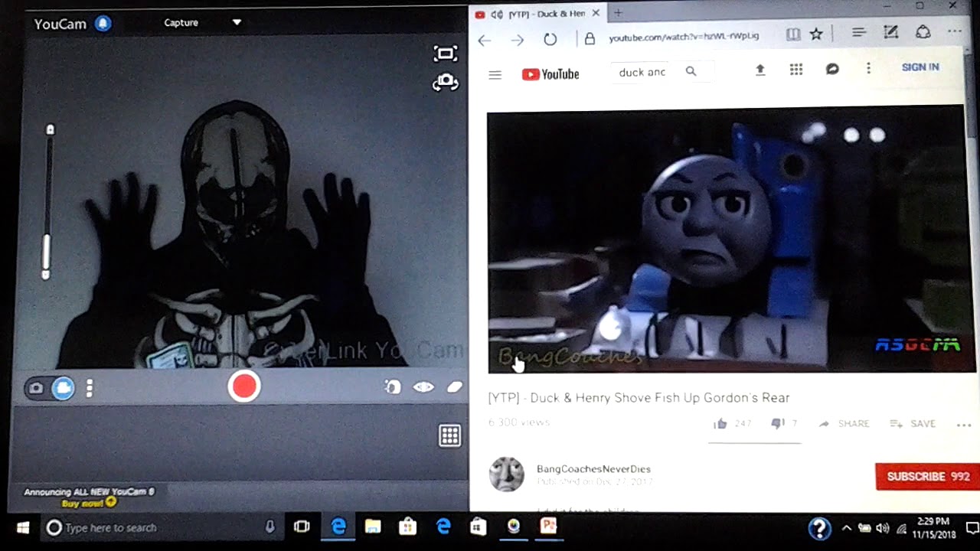Open the Action Center notifications icon

(x=971, y=527)
